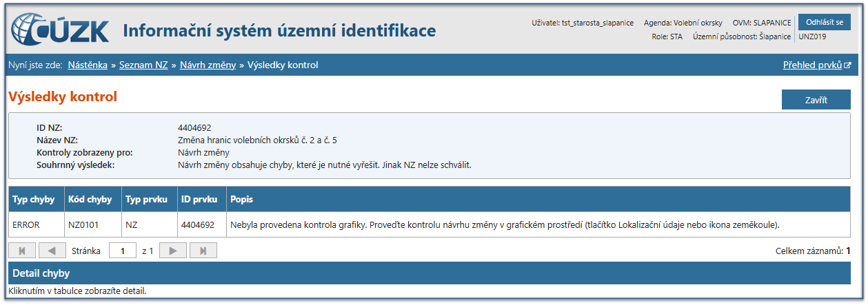This screenshot has height=305, width=868.
Task: Click the Odhlásit se button
Action: pos(824,22)
